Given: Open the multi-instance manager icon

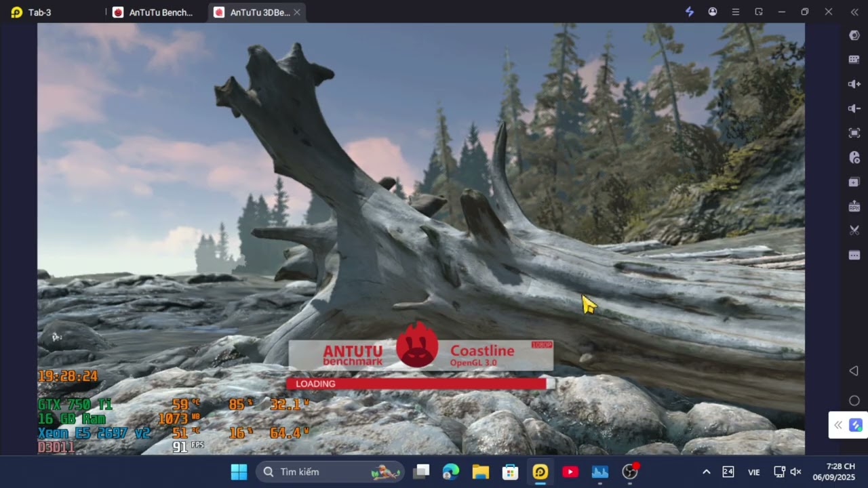Looking at the screenshot, I should click(x=854, y=182).
